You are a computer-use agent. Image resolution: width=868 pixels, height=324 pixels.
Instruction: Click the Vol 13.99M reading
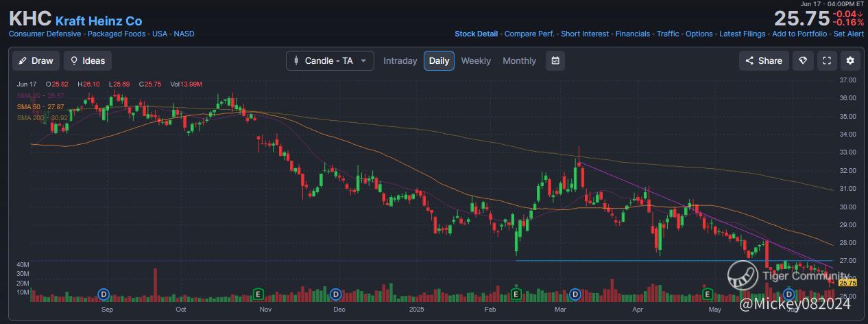[x=186, y=84]
